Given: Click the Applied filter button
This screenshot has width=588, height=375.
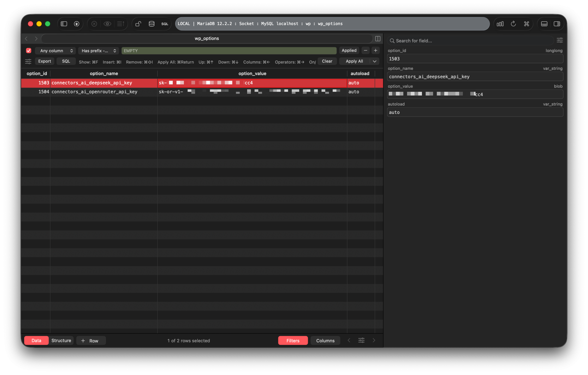Looking at the screenshot, I should [x=349, y=51].
